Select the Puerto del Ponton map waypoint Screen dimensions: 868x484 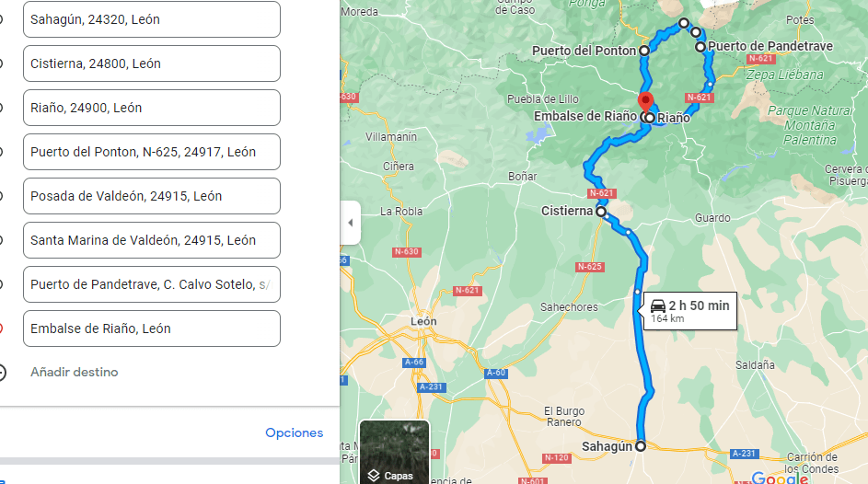tap(644, 51)
